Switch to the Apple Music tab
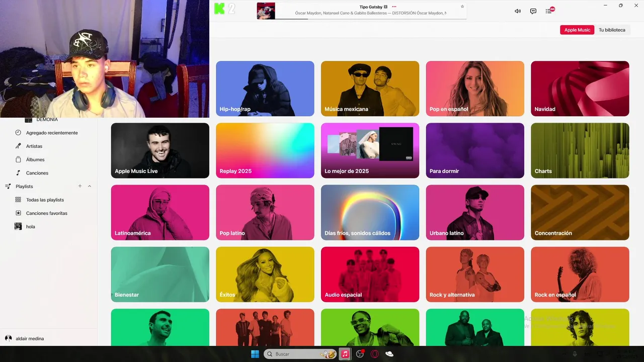Viewport: 644px width, 362px height. click(577, 30)
